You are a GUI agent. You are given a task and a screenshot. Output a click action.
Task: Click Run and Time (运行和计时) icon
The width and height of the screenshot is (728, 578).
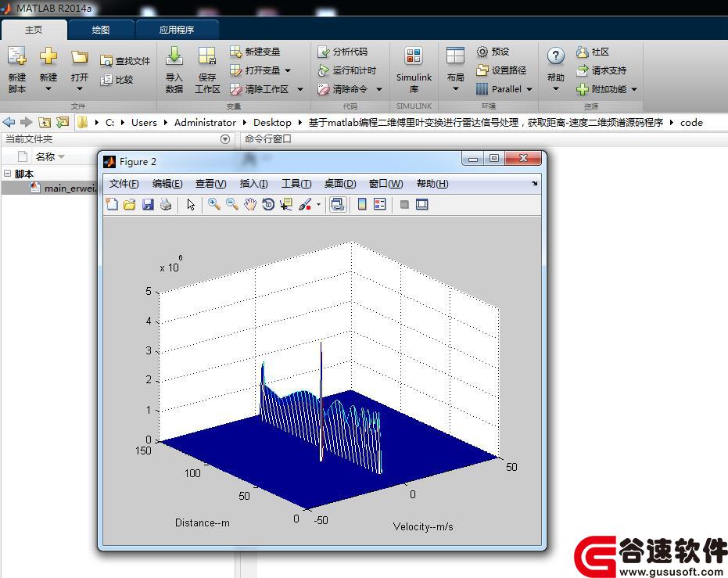tap(323, 70)
